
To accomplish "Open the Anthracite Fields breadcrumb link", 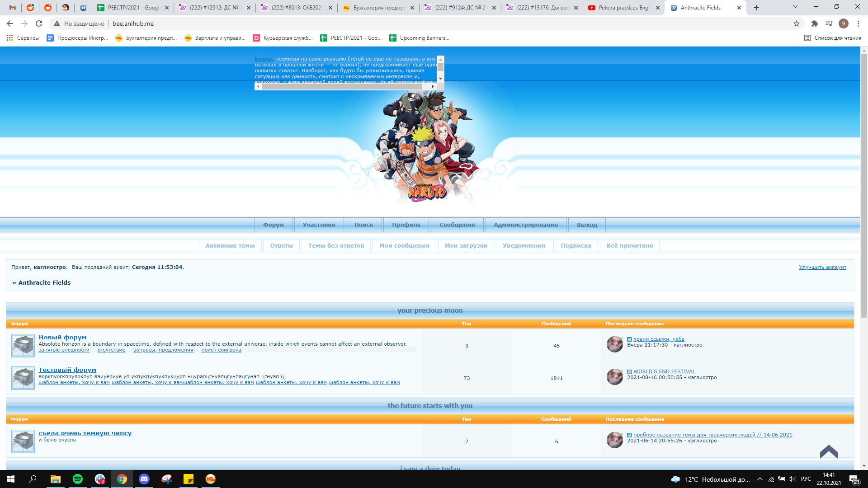I will pos(44,283).
